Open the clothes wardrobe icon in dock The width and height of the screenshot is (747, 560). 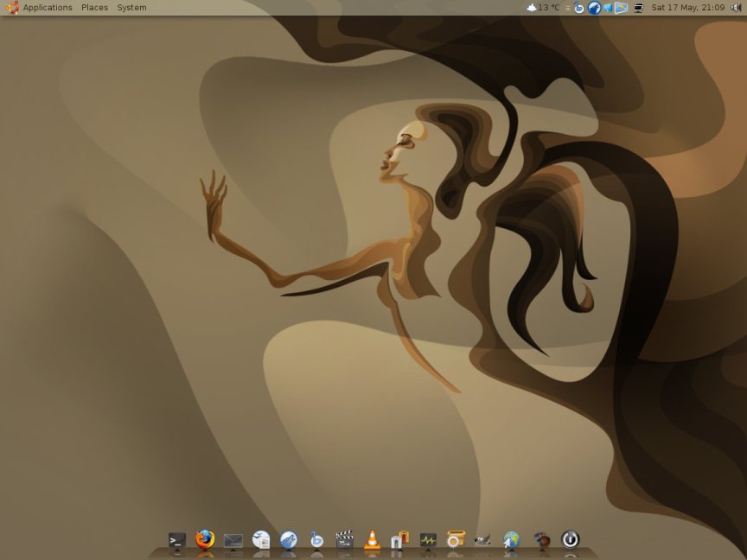400,540
